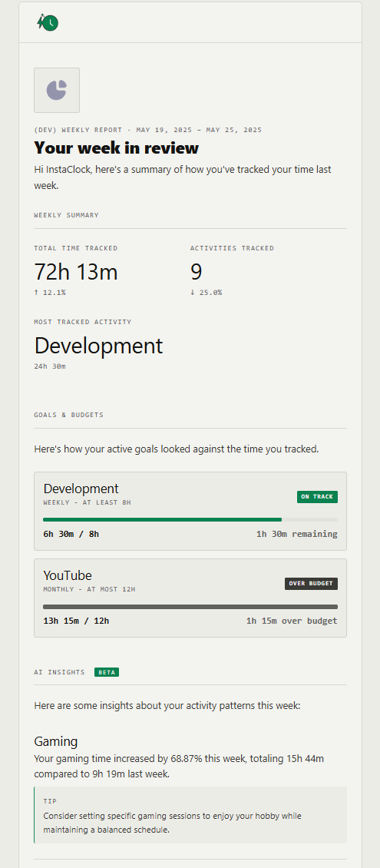Click 'Here are some insights' intro sentence
Viewport: 380px width, 868px height.
167,707
